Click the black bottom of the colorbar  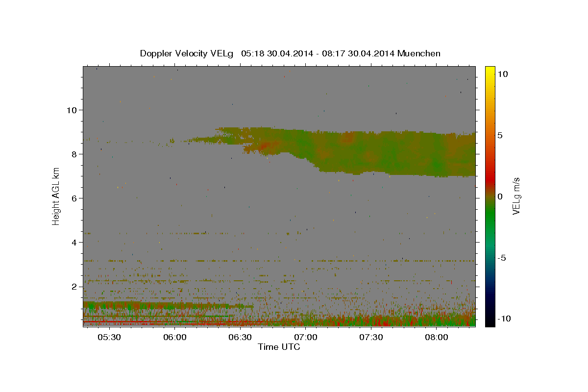point(490,321)
